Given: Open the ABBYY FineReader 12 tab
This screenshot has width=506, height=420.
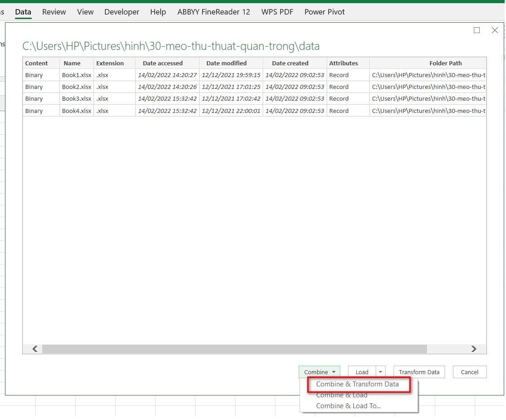Looking at the screenshot, I should pos(214,12).
